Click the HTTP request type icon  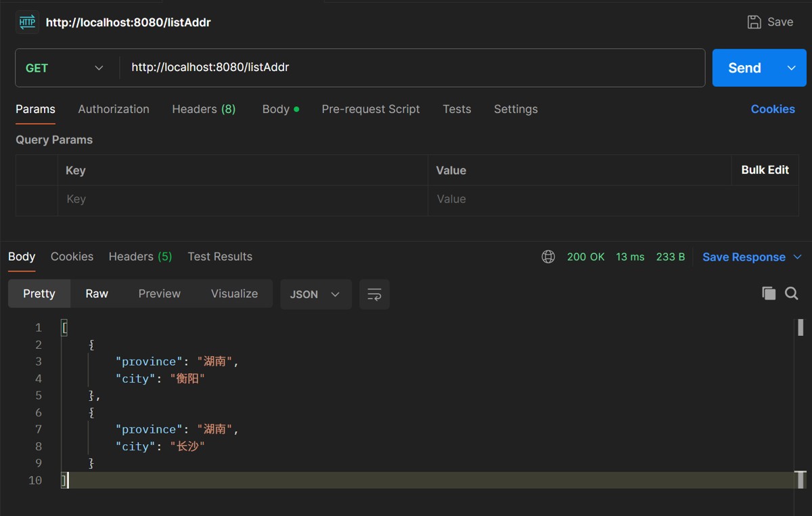click(x=27, y=22)
